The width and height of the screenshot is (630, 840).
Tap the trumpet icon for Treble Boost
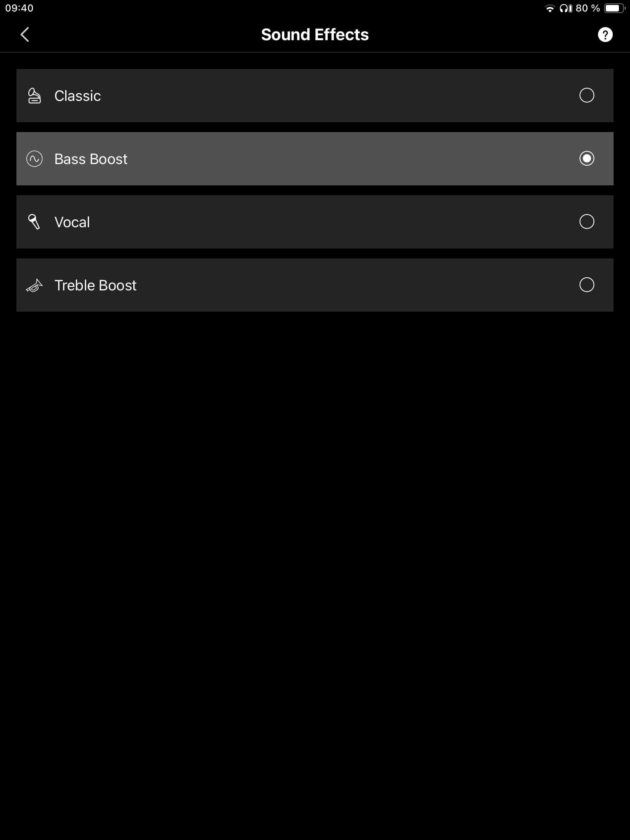coord(34,285)
